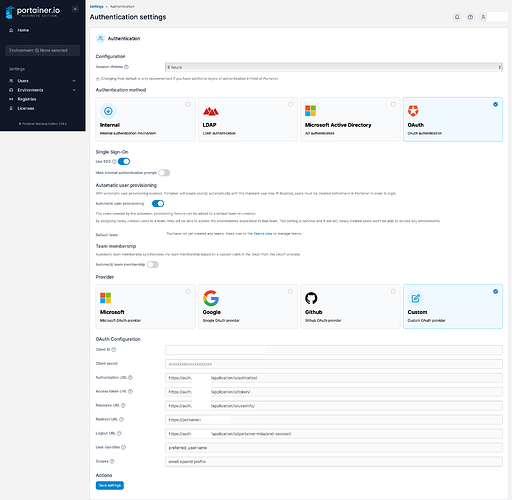The image size is (512, 500).
Task: Open Registries in the sidebar
Action: pos(27,99)
